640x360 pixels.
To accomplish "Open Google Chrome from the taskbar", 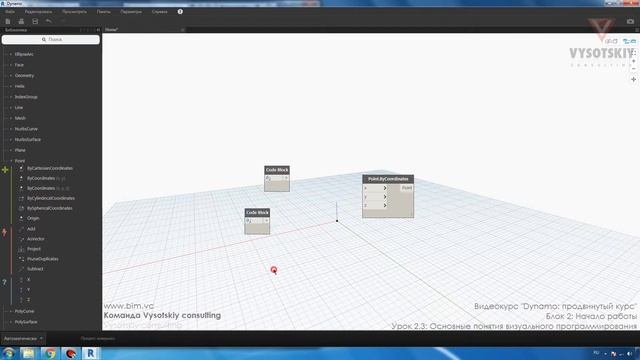I will pos(50,353).
